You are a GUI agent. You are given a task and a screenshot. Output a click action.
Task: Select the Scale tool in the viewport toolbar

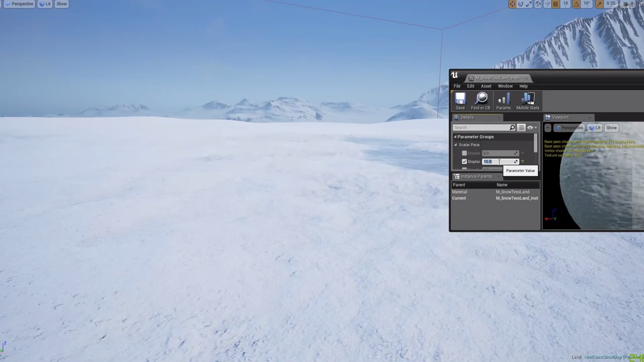click(x=529, y=4)
